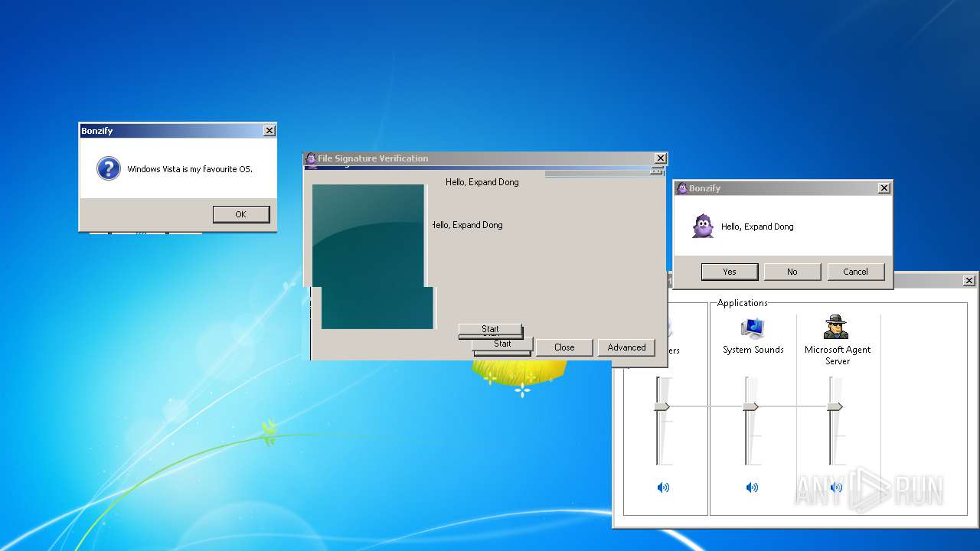Click Close in File Signature Verification
980x551 pixels.
point(564,347)
